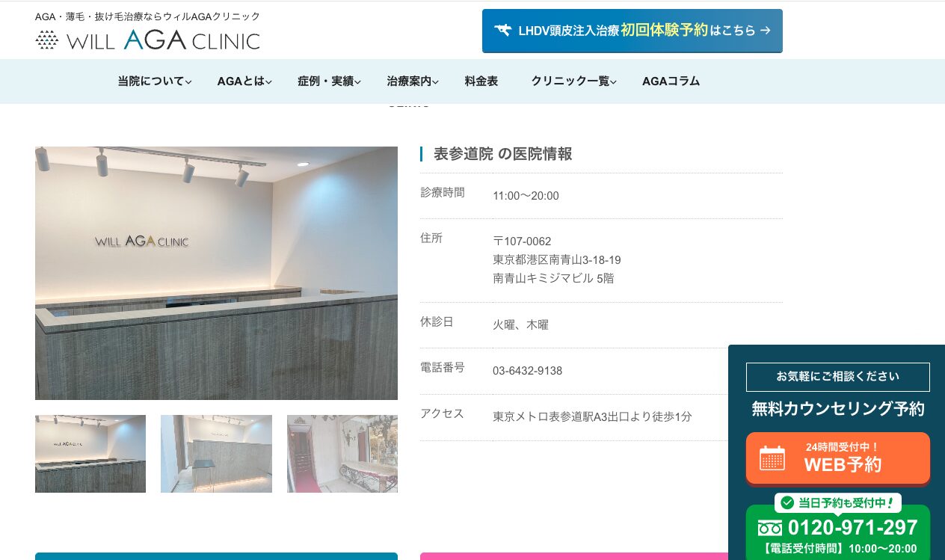Go to the 料金表 page
Viewport: 945px width, 560px height.
[481, 81]
